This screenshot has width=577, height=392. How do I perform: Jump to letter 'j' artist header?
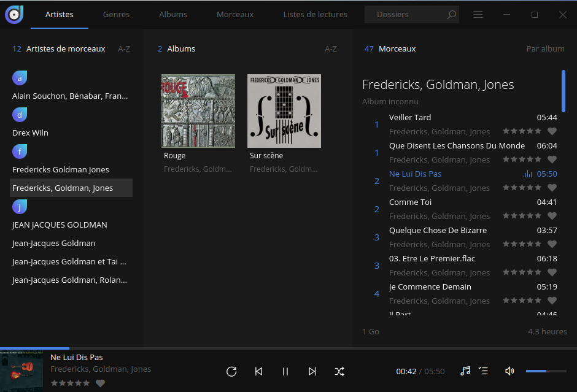point(20,207)
